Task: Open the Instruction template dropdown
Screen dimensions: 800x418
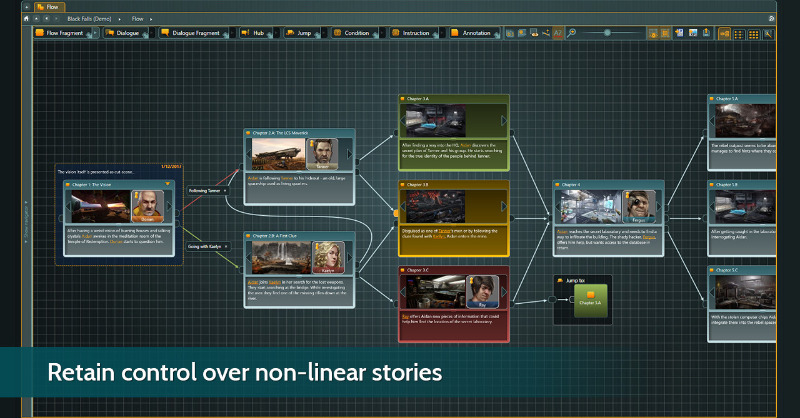Action: (x=442, y=33)
